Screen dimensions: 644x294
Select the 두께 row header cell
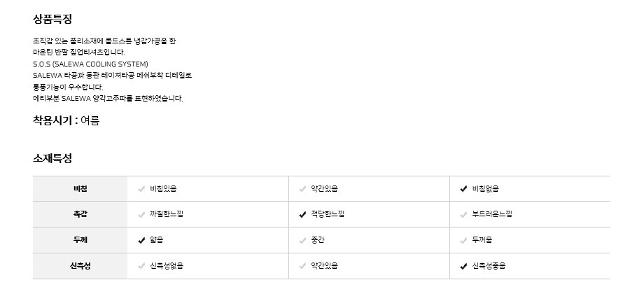pos(80,240)
